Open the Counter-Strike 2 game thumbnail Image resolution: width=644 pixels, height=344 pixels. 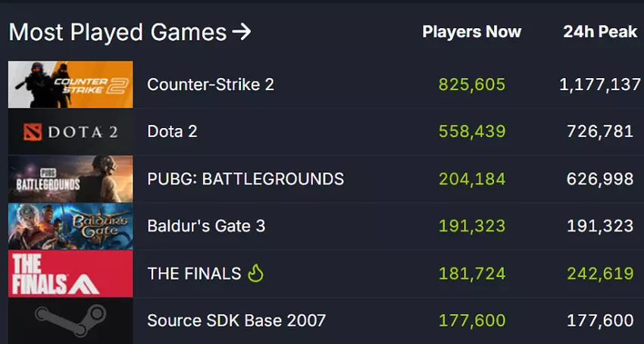point(70,84)
